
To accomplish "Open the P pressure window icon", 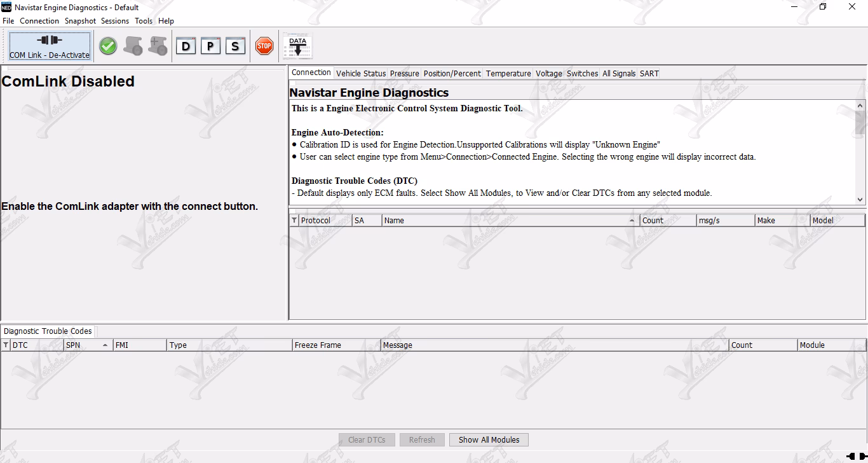I will click(210, 45).
